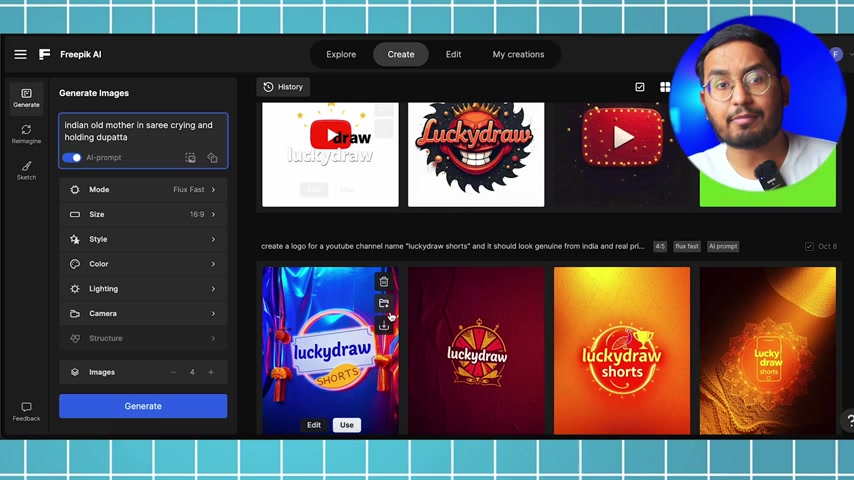Screen dimensions: 854x480
Task: Click Edit on the blue luckydraw image
Action: (x=314, y=425)
